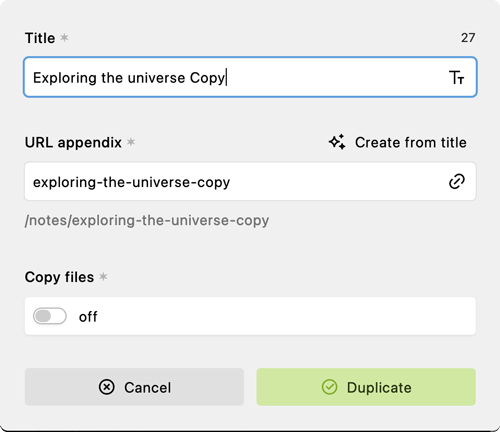Focus the URL appendix input field
This screenshot has height=432, width=500.
click(250, 182)
